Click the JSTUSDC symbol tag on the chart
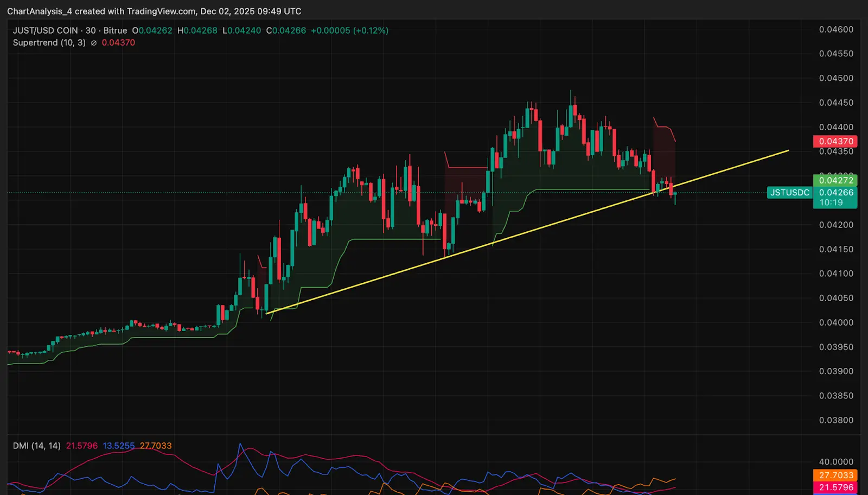Screen dimensions: 868x495 [790, 193]
